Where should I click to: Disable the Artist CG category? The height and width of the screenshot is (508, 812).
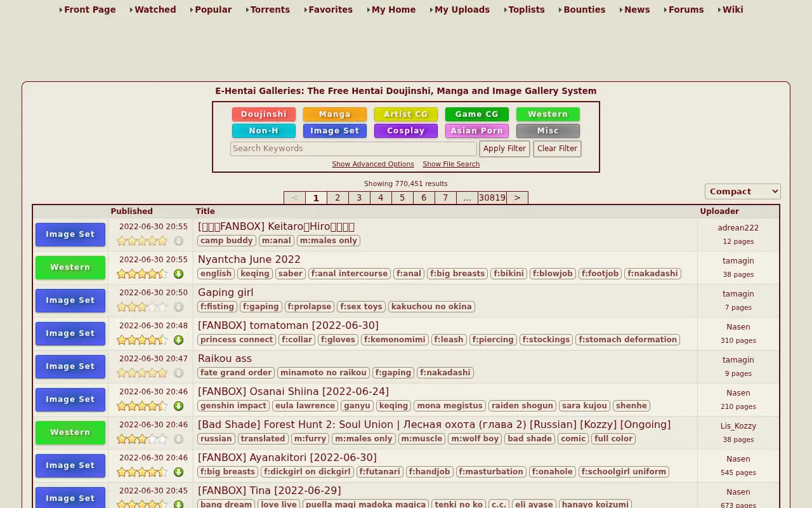406,114
